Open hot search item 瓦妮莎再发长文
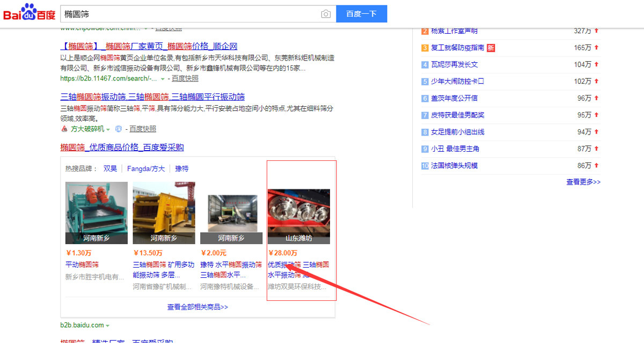 coord(454,64)
